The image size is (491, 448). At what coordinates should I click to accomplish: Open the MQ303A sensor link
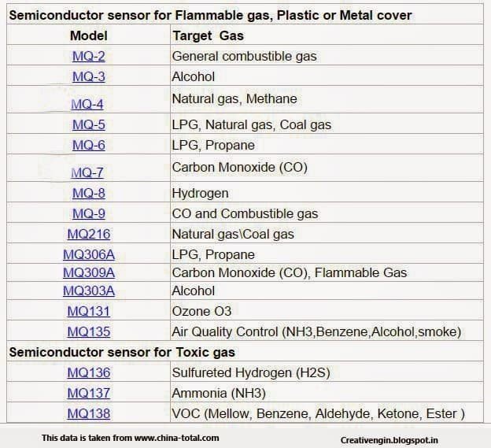tap(88, 291)
